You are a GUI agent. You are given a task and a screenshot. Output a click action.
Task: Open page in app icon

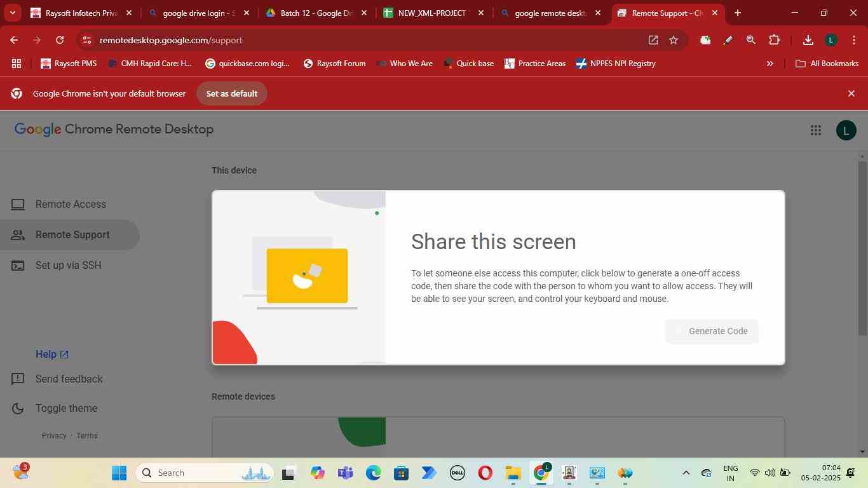(653, 40)
